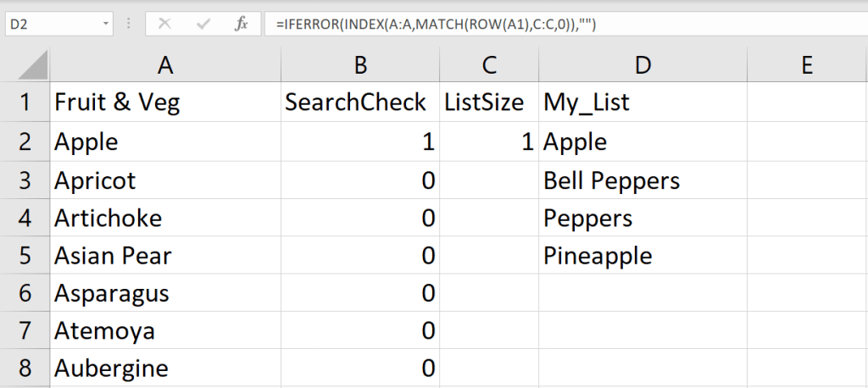Select column B header
The height and width of the screenshot is (388, 868).
[x=360, y=65]
